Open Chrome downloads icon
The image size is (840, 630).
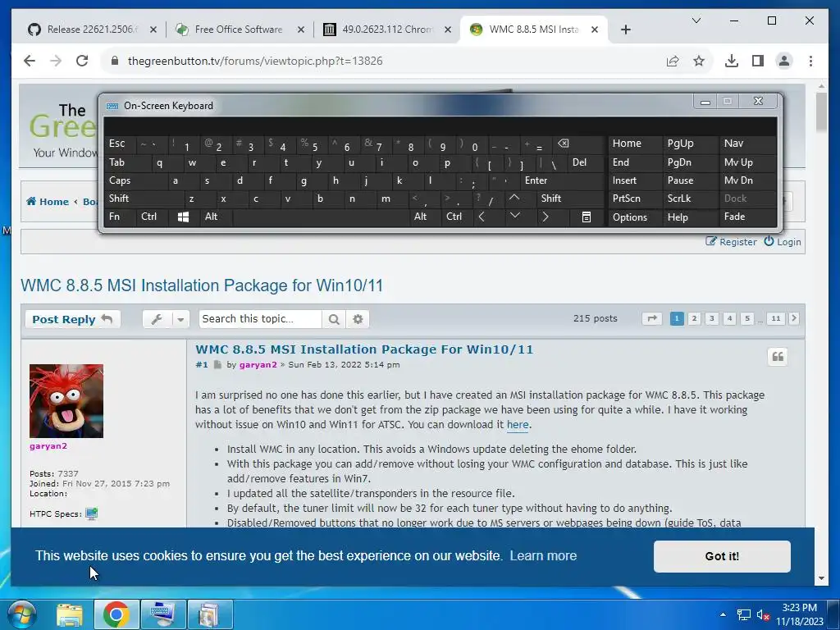731,61
